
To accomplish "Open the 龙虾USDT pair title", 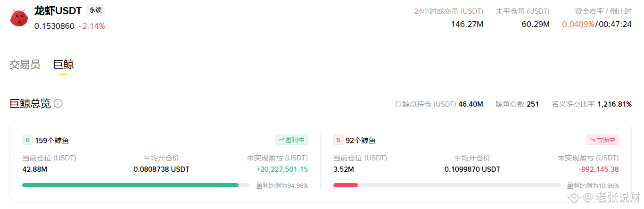I will coord(58,10).
